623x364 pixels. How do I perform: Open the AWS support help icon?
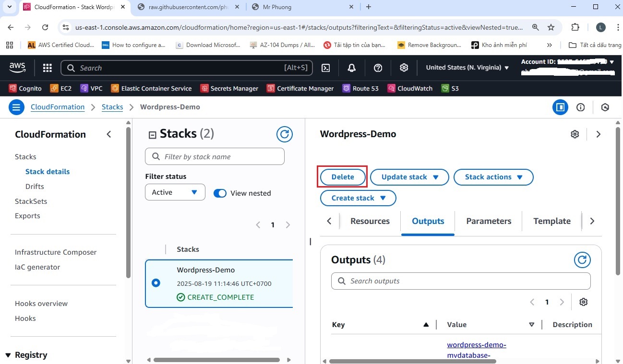tap(378, 68)
